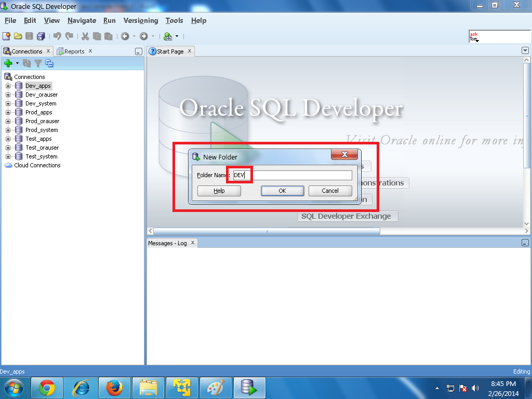Open Paint from the taskbar
The height and width of the screenshot is (399, 532).
click(216, 388)
